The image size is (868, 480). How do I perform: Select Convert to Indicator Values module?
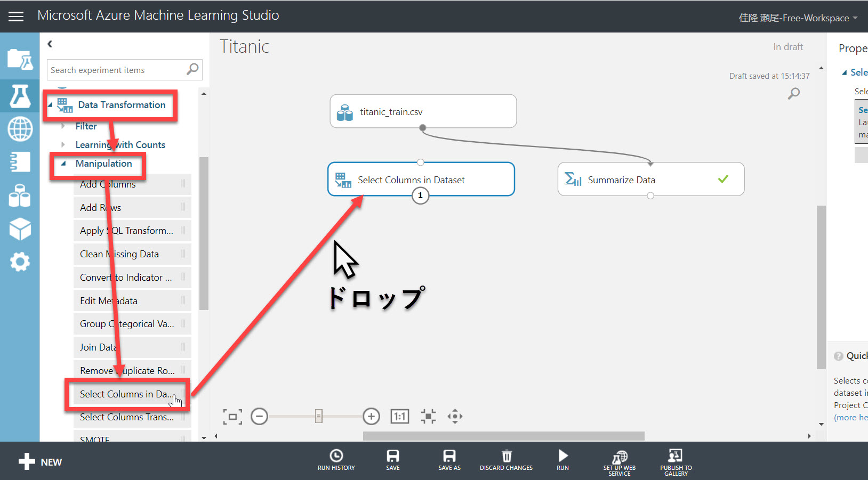[x=132, y=278]
